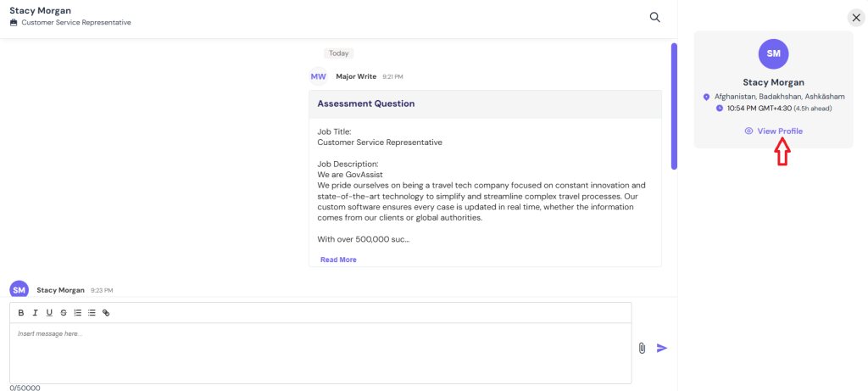868x391 pixels.
Task: Click the Assessment Question card header
Action: click(x=485, y=104)
